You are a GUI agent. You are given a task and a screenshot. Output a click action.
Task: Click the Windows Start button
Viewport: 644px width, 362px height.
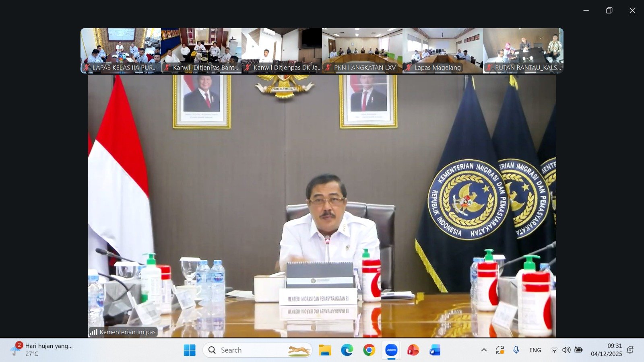point(190,350)
